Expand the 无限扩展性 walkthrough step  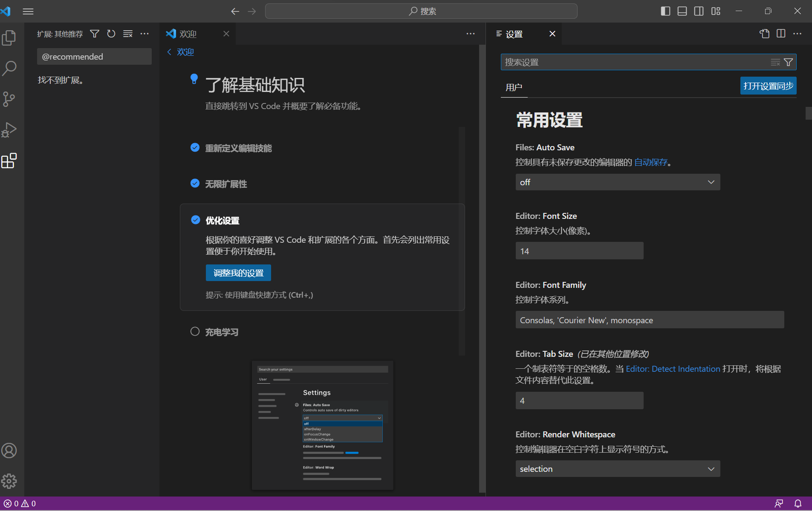pyautogui.click(x=226, y=184)
